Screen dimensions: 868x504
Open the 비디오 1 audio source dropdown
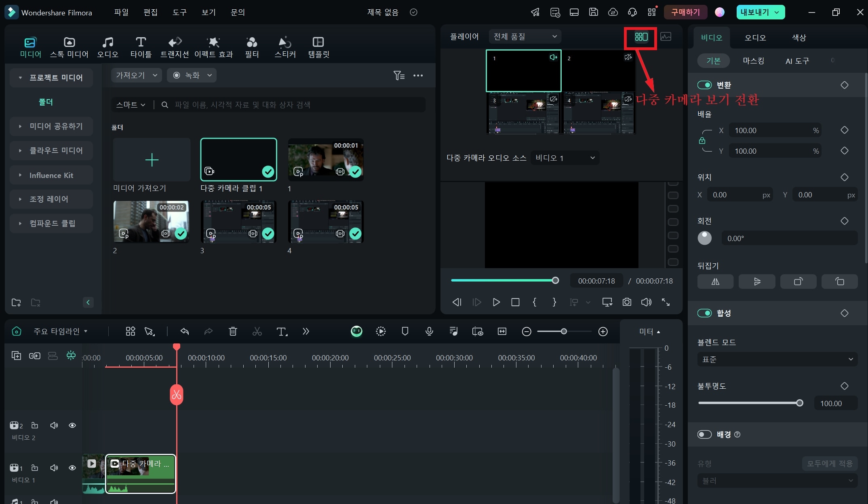click(x=565, y=158)
